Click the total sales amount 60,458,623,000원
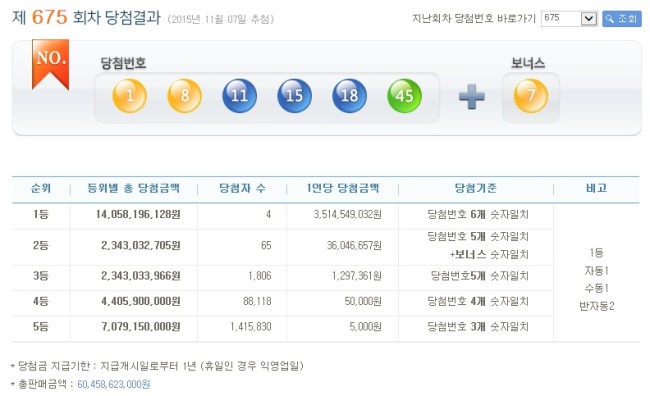The width and height of the screenshot is (650, 396). (114, 384)
